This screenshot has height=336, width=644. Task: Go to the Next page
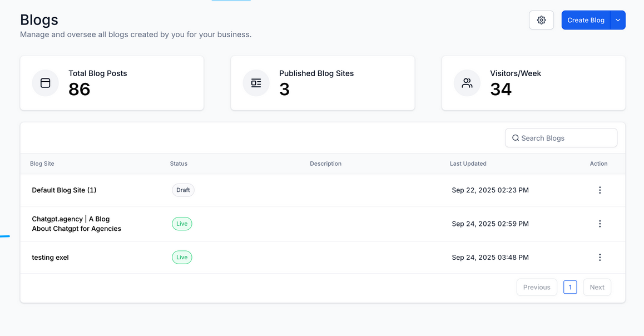pos(597,287)
